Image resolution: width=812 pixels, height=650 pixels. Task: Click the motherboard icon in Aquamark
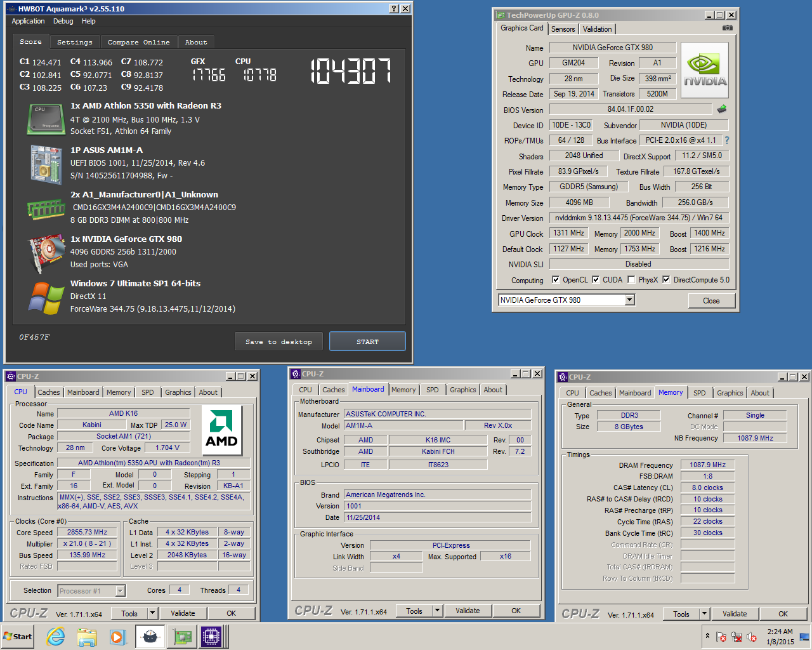46,164
